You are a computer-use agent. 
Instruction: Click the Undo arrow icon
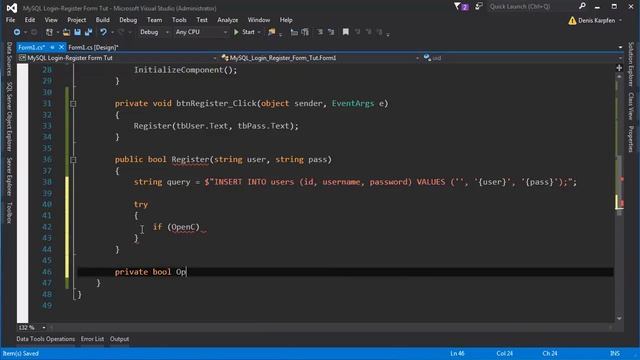click(x=103, y=32)
